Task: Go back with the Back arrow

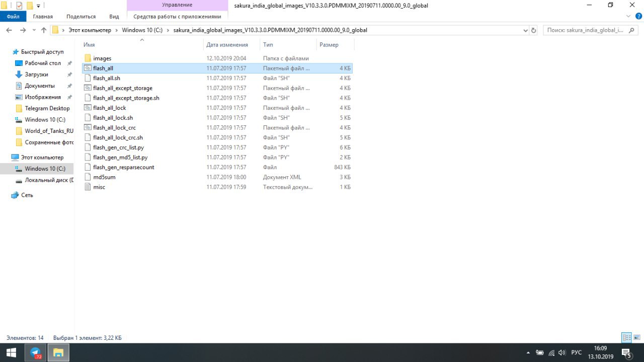Action: coord(9,30)
